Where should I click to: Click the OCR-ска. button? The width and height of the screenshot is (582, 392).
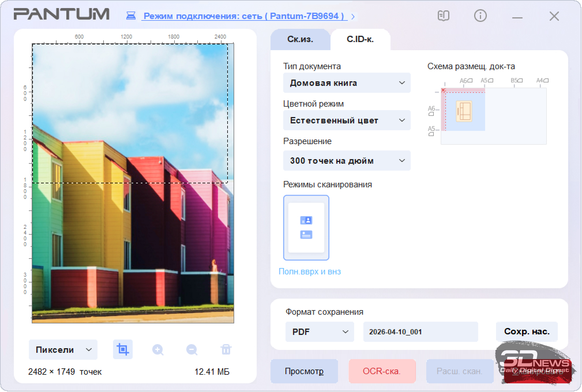point(382,371)
